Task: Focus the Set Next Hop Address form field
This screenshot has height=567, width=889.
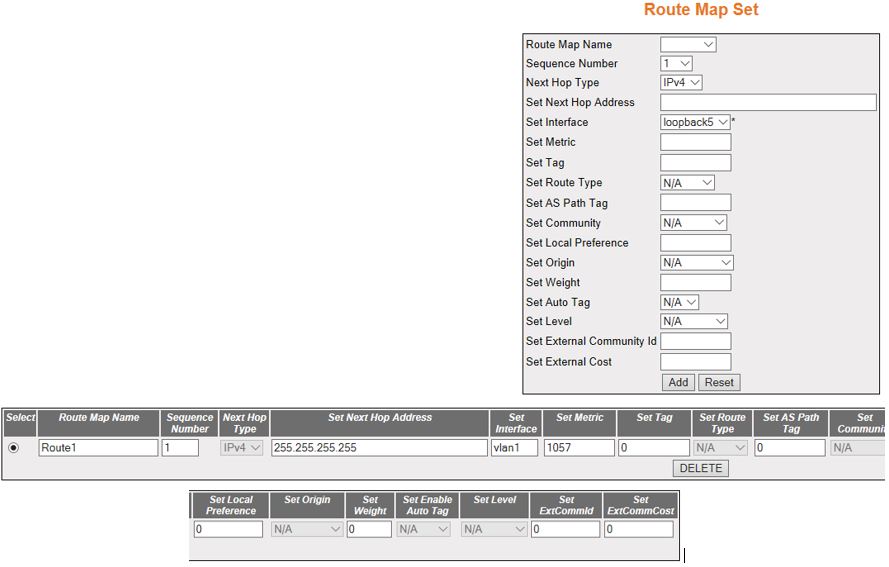Action: (768, 102)
